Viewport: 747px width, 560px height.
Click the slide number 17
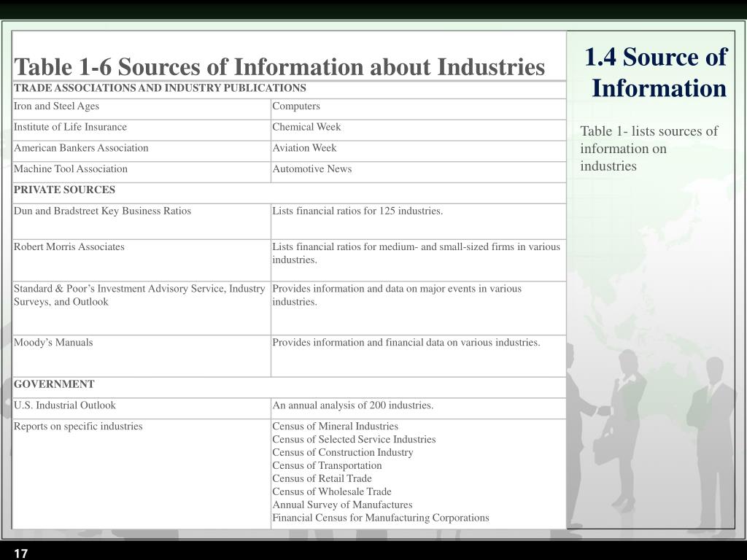point(21,553)
